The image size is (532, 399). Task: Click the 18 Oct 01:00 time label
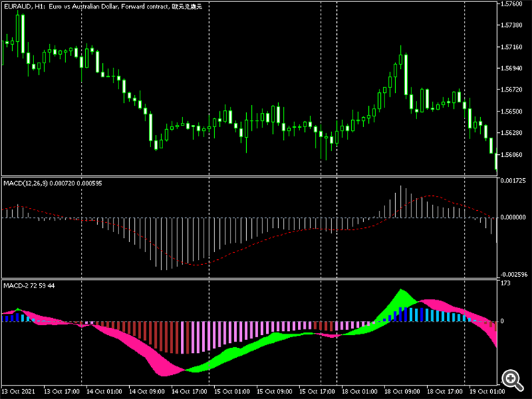coord(360,391)
